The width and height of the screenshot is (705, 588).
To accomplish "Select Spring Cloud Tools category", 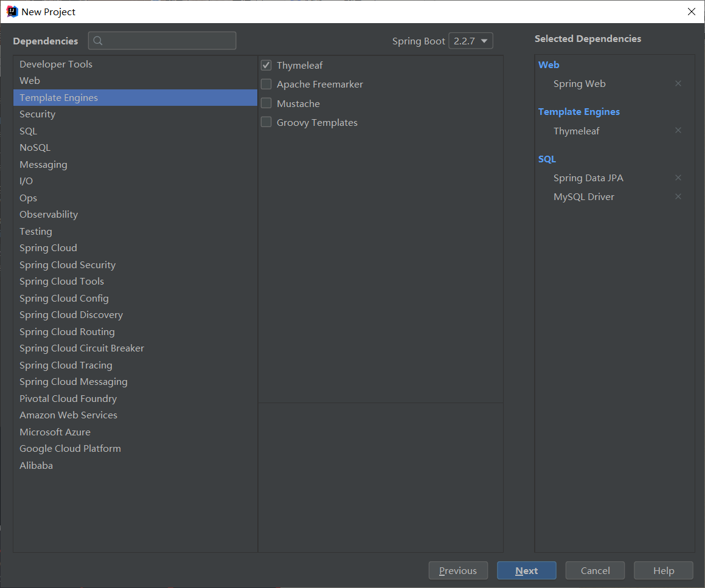I will [x=135, y=282].
